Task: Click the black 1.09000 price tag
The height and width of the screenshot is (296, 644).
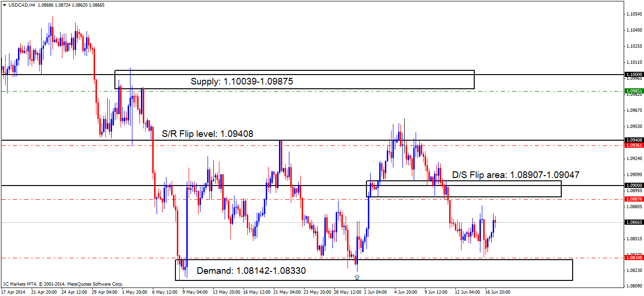Action: pyautogui.click(x=634, y=186)
